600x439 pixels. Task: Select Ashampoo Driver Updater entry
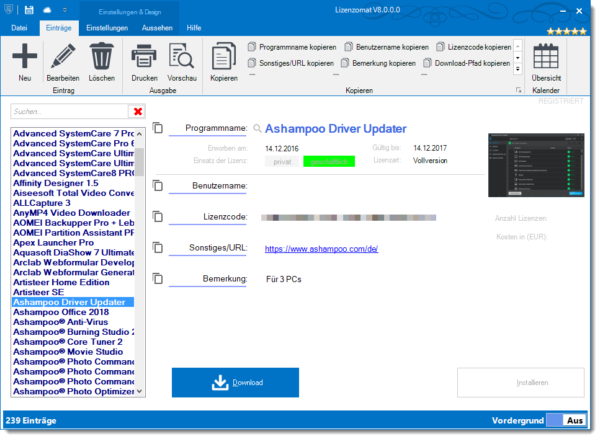pyautogui.click(x=73, y=302)
